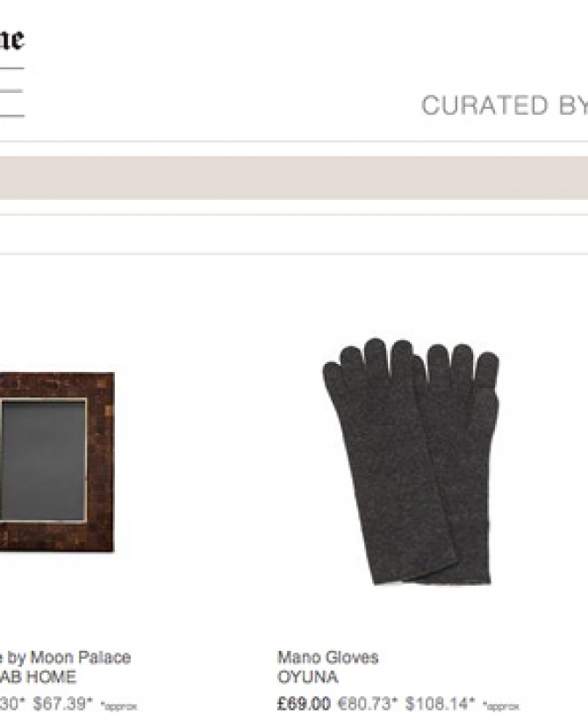Viewport: 588px width, 728px height.
Task: Open the AB HOME brand link
Action: (x=38, y=677)
